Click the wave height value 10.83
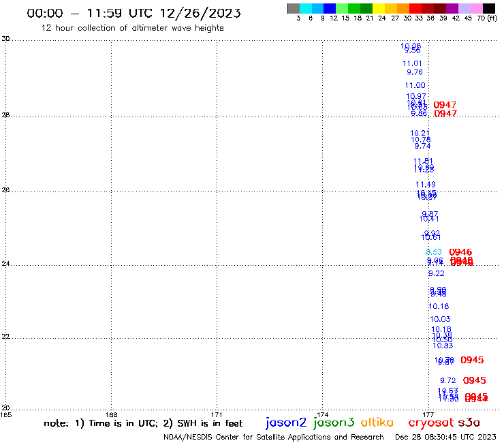The height and width of the screenshot is (443, 504). (x=443, y=346)
